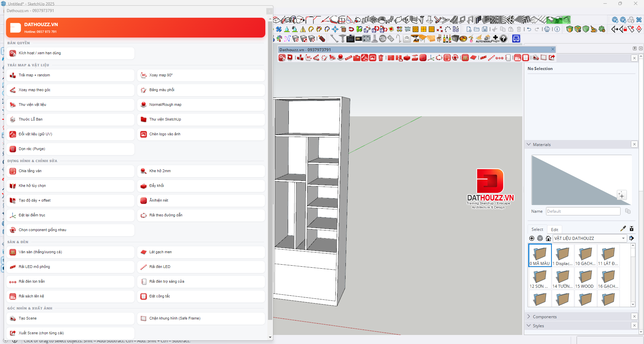Click the Rải đèn lon trần icon
Image resolution: width=644 pixels, height=344 pixels.
(x=13, y=282)
